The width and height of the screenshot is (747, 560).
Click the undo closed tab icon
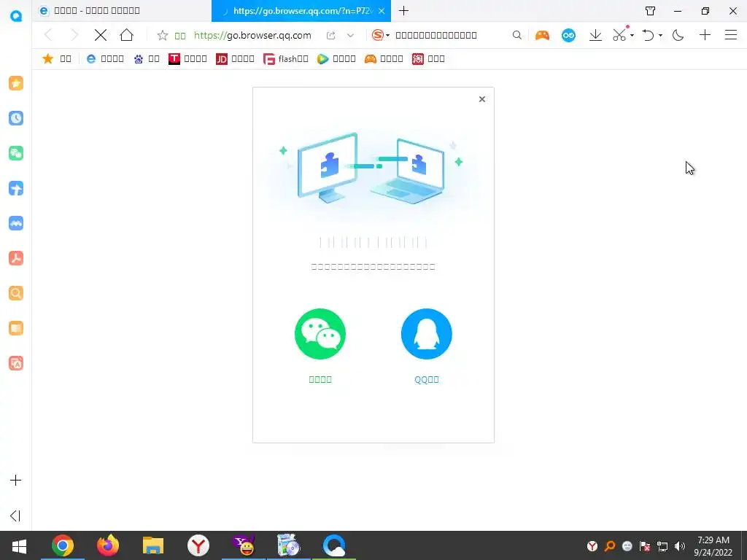click(648, 35)
